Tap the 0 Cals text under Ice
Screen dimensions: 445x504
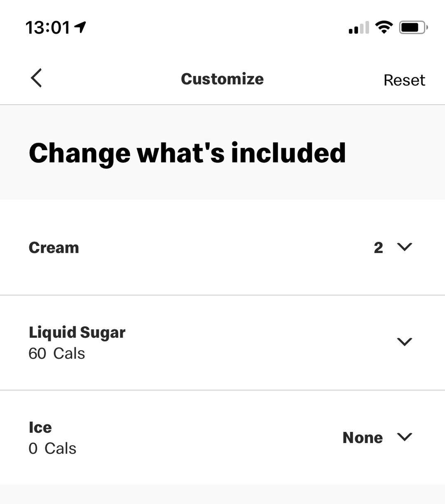52,448
